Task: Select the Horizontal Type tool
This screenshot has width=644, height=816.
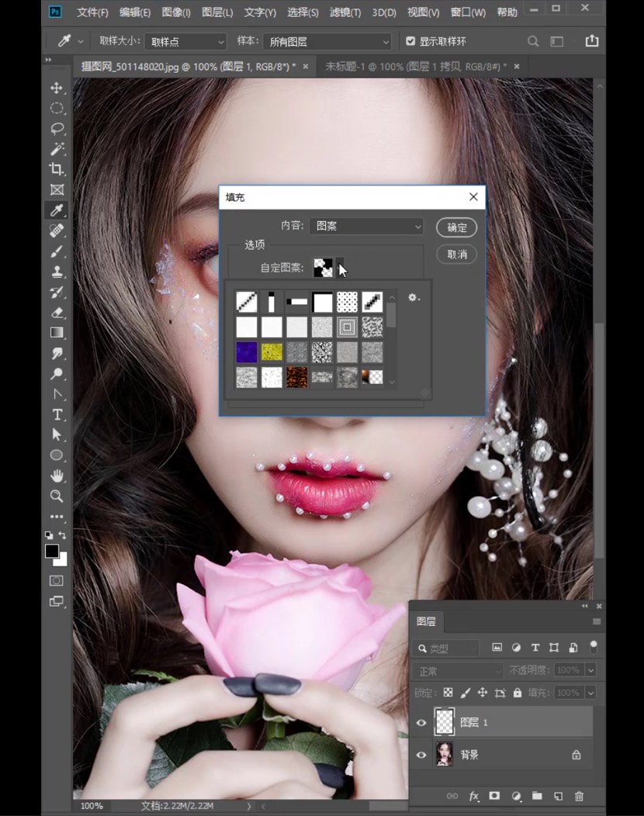Action: (x=57, y=414)
